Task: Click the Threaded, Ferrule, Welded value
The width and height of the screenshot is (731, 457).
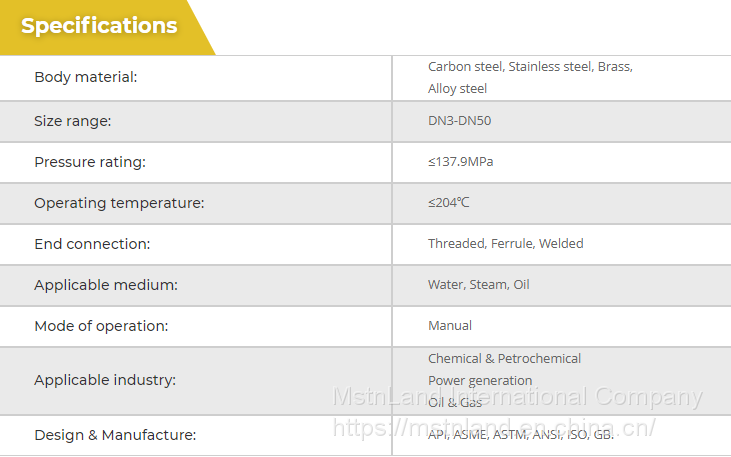Action: (x=506, y=244)
